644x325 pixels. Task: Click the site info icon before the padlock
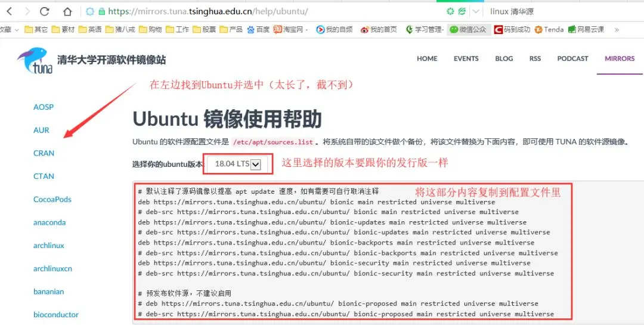tap(90, 11)
